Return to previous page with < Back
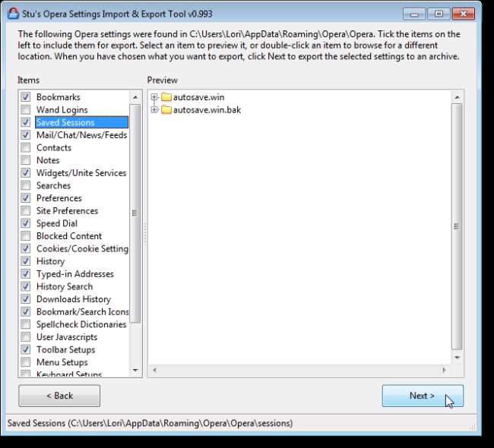 coord(59,396)
